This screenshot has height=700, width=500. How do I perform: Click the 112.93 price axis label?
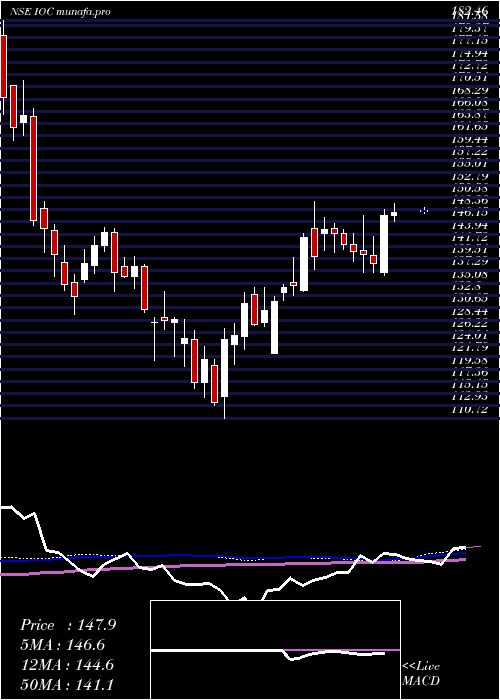coord(469,398)
